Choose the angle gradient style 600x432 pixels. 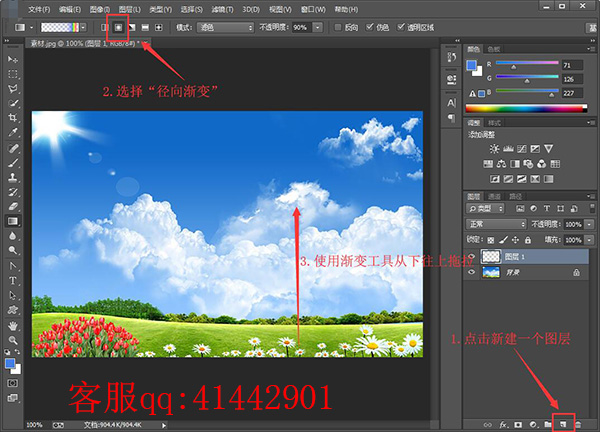[132, 28]
